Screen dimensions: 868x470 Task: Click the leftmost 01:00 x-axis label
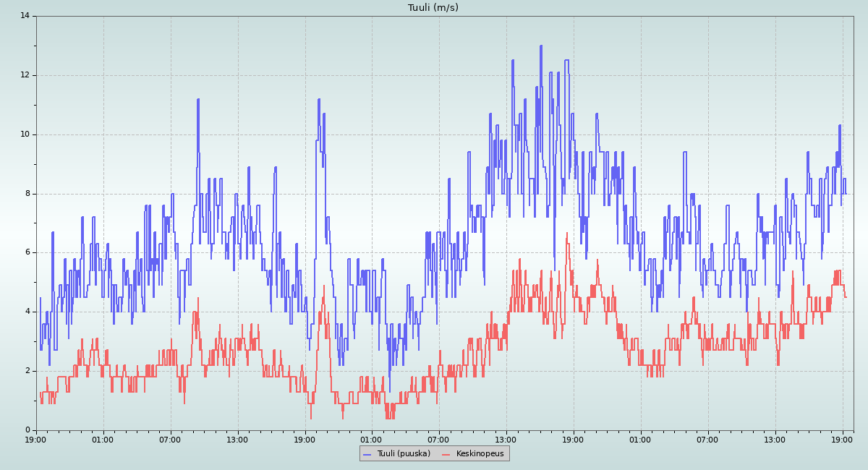tap(103, 439)
